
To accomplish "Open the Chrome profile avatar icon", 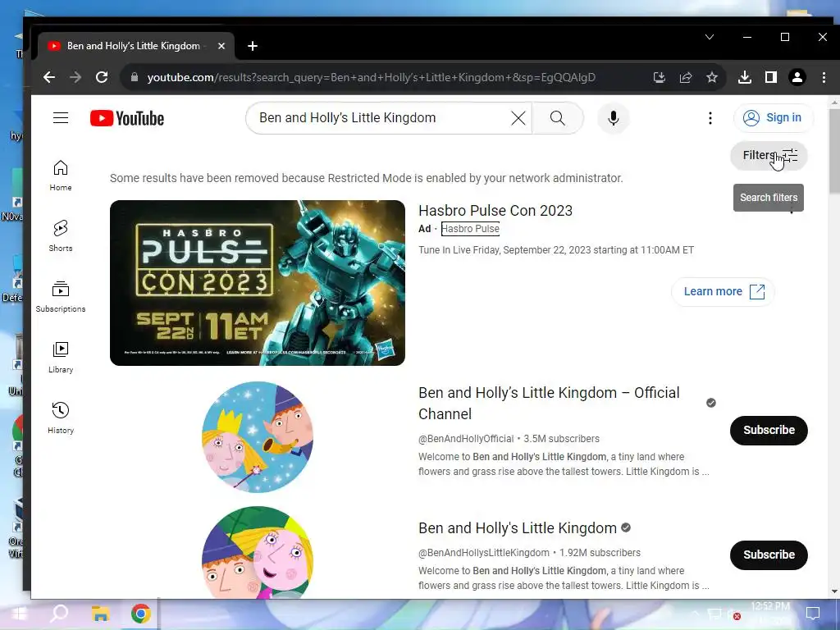I will (797, 78).
